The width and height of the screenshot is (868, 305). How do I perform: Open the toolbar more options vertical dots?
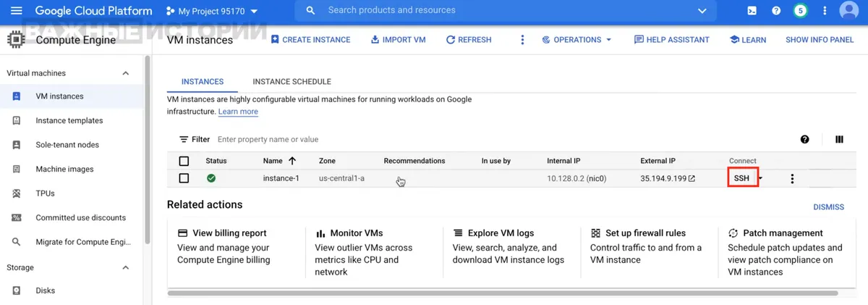[x=522, y=40]
